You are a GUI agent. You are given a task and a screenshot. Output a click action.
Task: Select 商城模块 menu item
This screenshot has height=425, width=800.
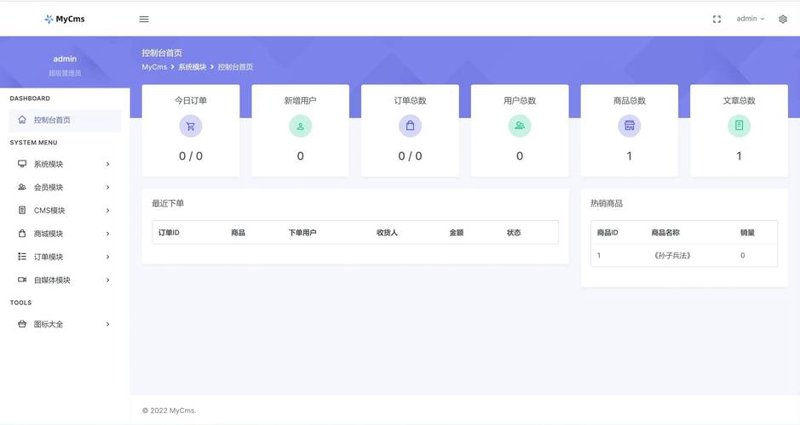tap(65, 234)
